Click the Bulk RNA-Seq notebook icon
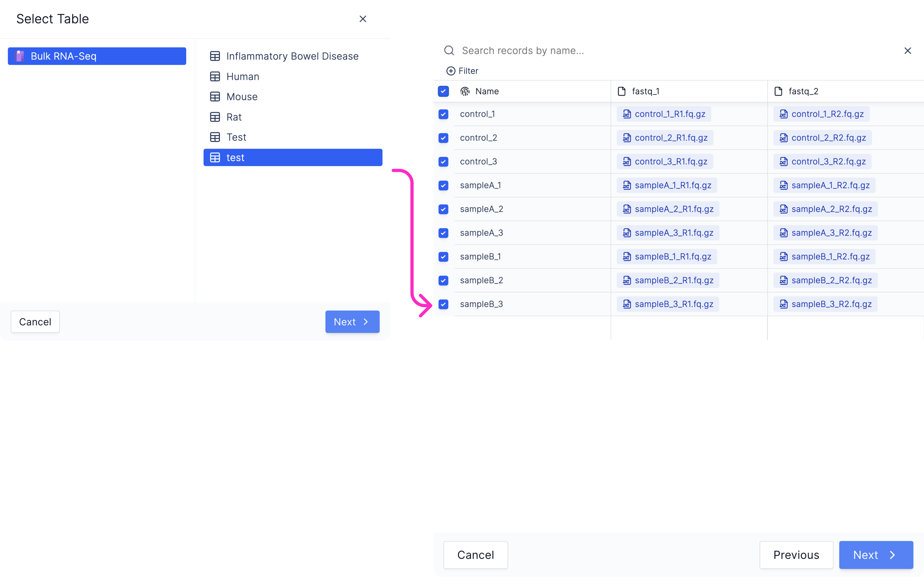The width and height of the screenshot is (924, 577). [20, 56]
